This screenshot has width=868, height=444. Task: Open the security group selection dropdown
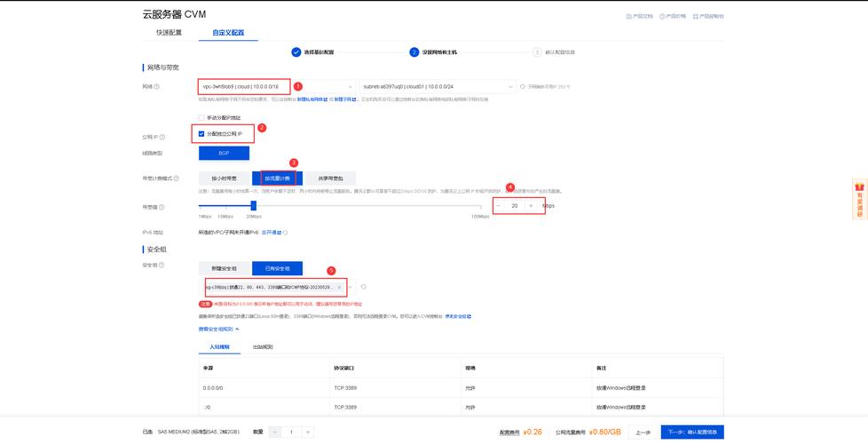351,288
